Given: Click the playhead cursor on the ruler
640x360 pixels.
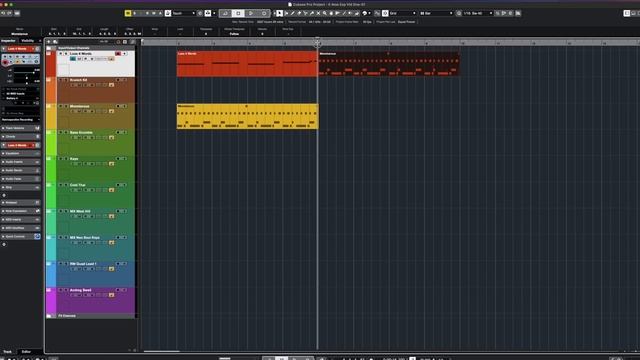Looking at the screenshot, I should click(318, 42).
